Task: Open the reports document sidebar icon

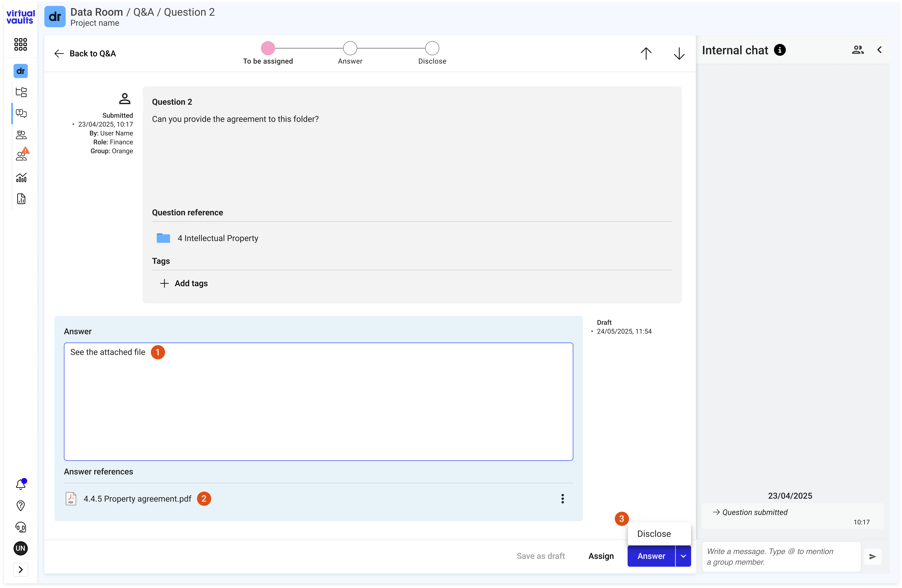Action: click(21, 199)
